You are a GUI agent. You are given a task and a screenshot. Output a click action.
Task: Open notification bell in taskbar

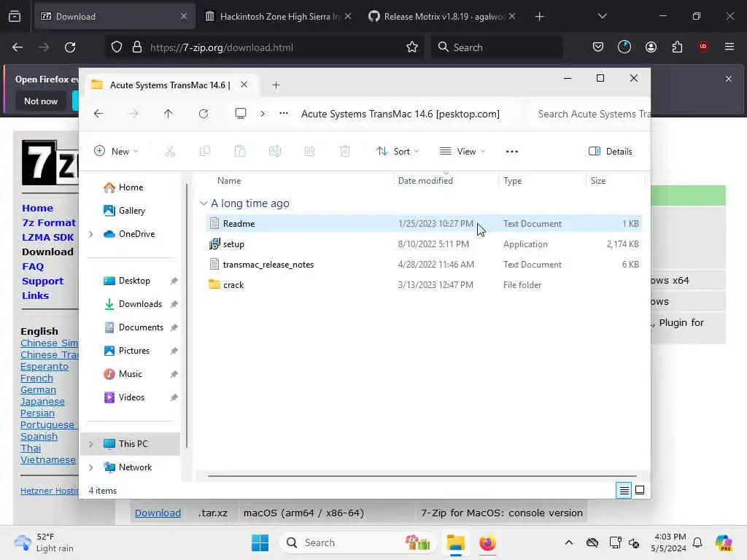click(x=697, y=542)
